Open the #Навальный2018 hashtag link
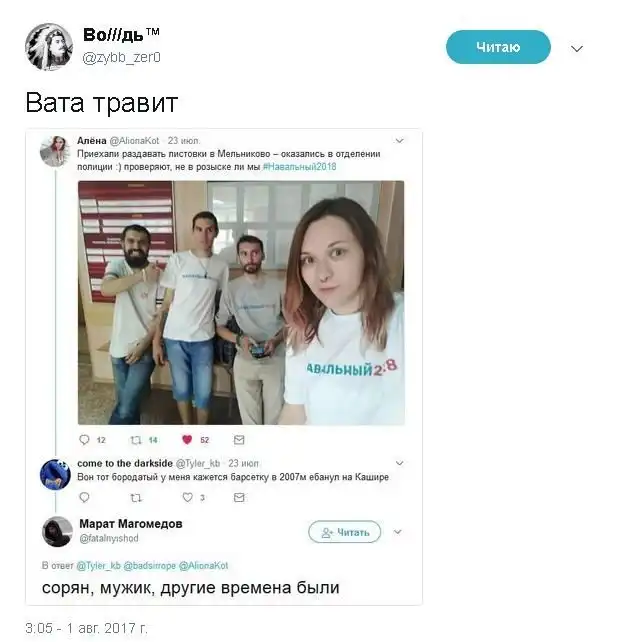 [299, 167]
